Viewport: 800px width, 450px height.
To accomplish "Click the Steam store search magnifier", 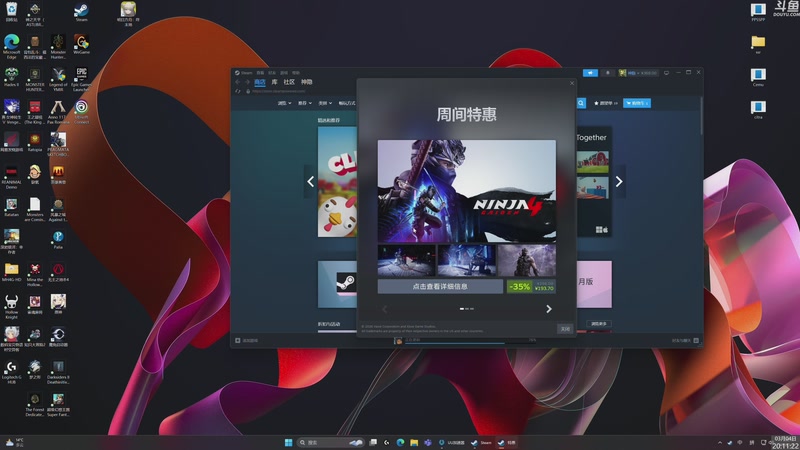I will pyautogui.click(x=581, y=103).
